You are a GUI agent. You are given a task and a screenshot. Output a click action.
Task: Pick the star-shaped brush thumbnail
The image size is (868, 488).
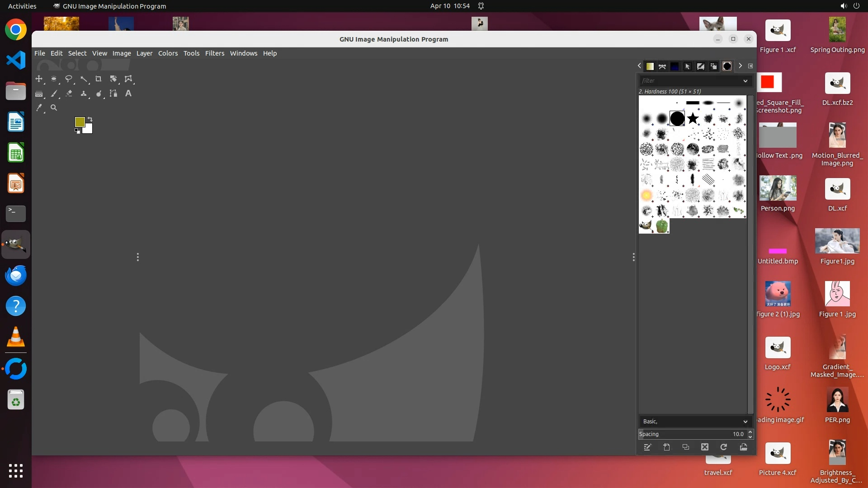[x=693, y=119]
